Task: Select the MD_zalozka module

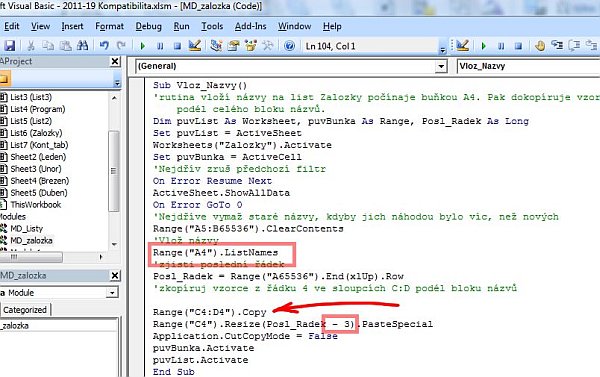Action: click(31, 241)
